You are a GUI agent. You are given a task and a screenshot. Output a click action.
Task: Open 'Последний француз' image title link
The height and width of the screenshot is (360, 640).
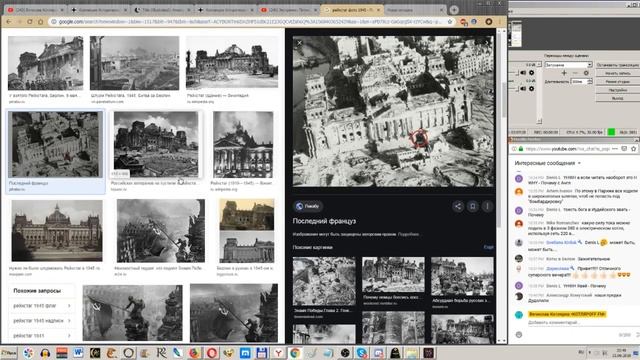point(324,221)
